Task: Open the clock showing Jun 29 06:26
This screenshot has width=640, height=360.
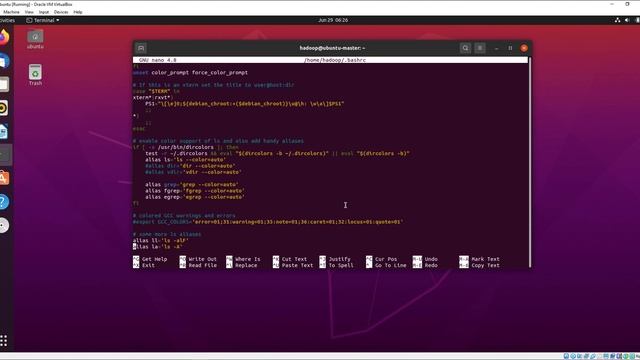Action: (333, 20)
